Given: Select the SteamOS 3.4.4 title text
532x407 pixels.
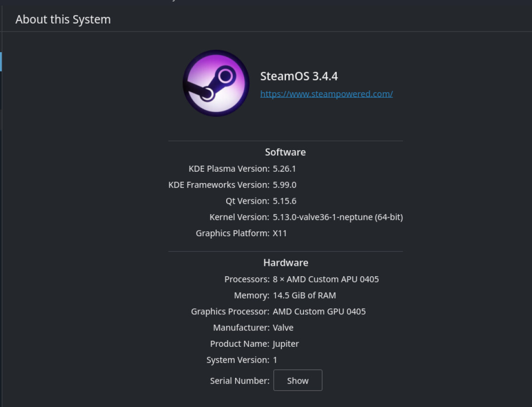Looking at the screenshot, I should click(299, 76).
